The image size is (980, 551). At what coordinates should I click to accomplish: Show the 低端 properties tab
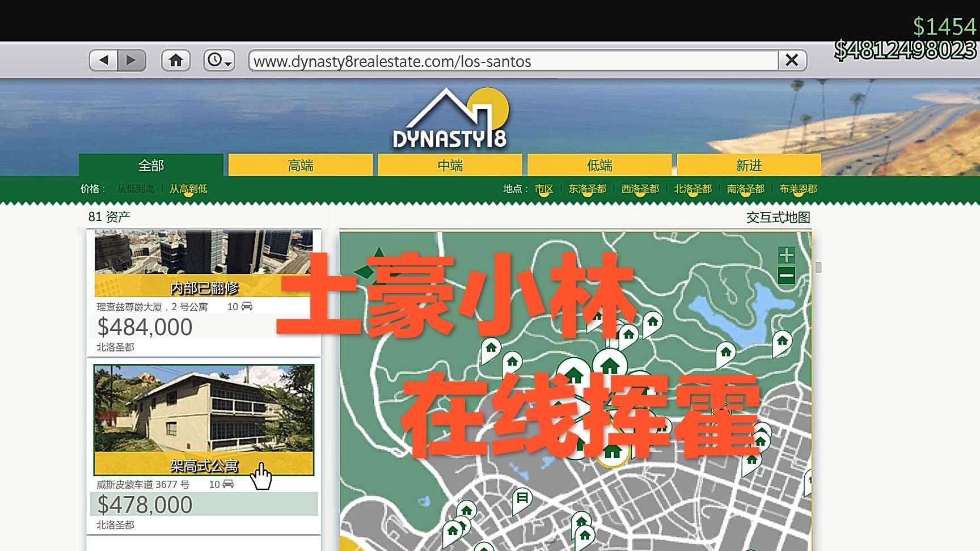pyautogui.click(x=599, y=166)
